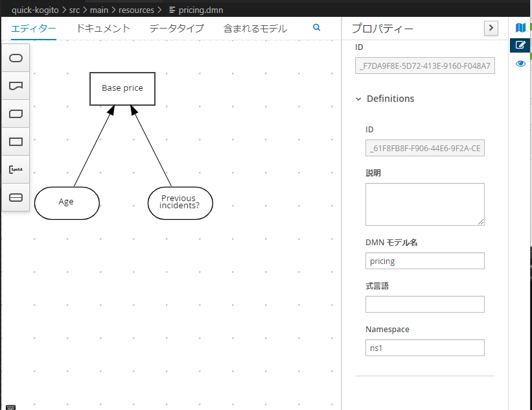
Task: Select the Age input data node
Action: coord(67,203)
